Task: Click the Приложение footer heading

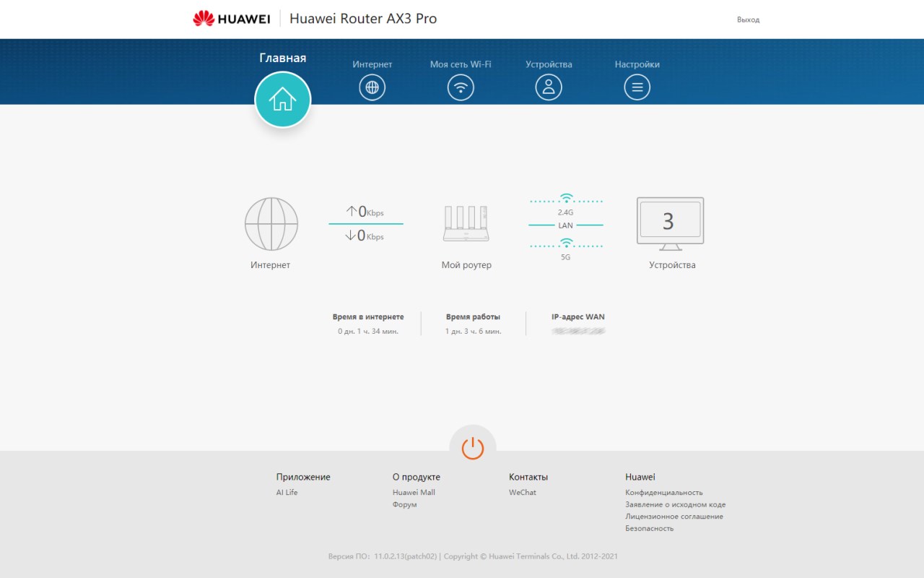Action: (x=303, y=477)
